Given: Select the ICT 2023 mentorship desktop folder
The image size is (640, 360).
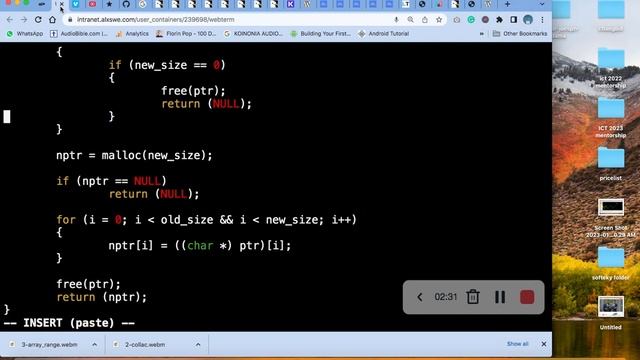Looking at the screenshot, I should [611, 118].
